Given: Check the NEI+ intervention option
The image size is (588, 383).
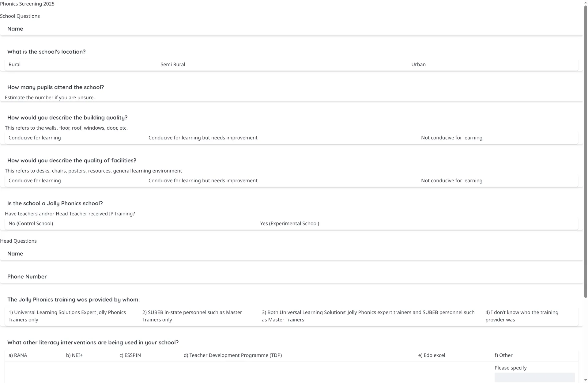Looking at the screenshot, I should pos(74,355).
